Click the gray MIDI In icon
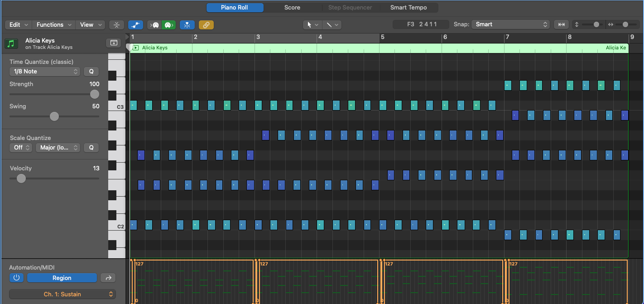Viewport: 644px width, 304px height. pyautogui.click(x=154, y=25)
